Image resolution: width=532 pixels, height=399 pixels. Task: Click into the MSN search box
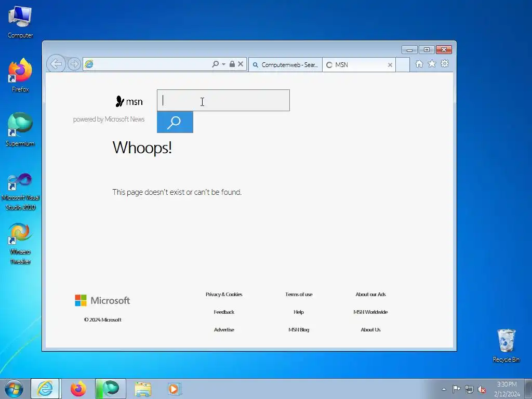pyautogui.click(x=223, y=100)
